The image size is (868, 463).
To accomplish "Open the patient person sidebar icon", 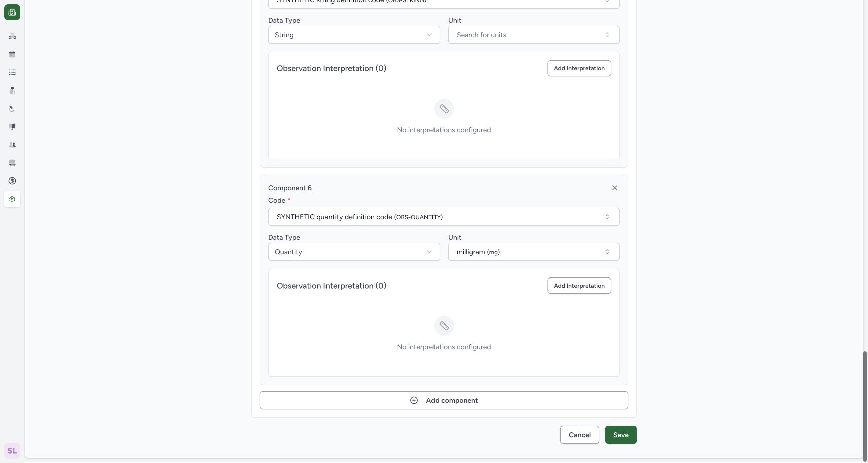I will tap(12, 90).
